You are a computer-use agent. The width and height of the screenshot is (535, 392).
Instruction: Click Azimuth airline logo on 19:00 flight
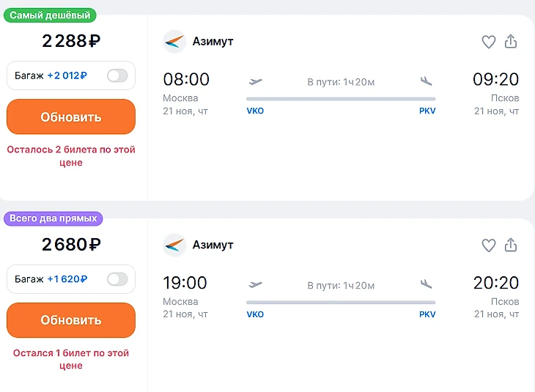174,245
